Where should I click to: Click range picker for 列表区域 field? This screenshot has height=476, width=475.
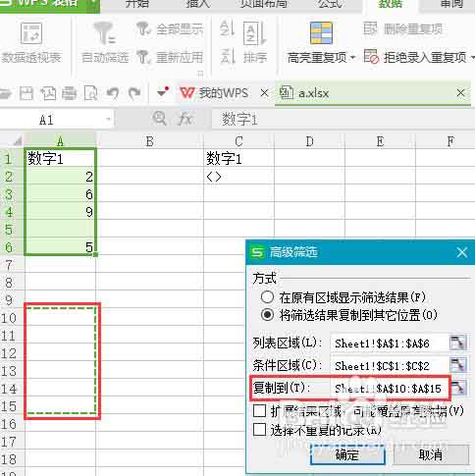click(457, 344)
